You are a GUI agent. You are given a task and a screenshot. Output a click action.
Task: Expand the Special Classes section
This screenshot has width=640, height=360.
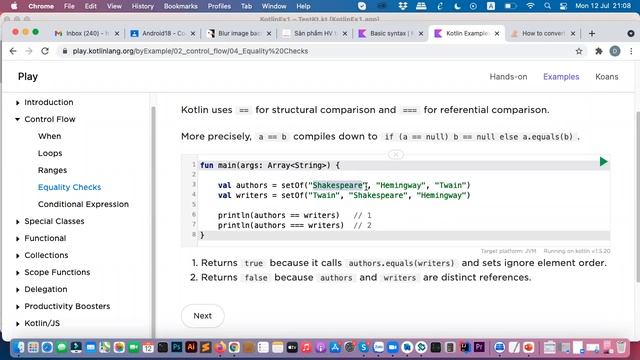tap(18, 222)
